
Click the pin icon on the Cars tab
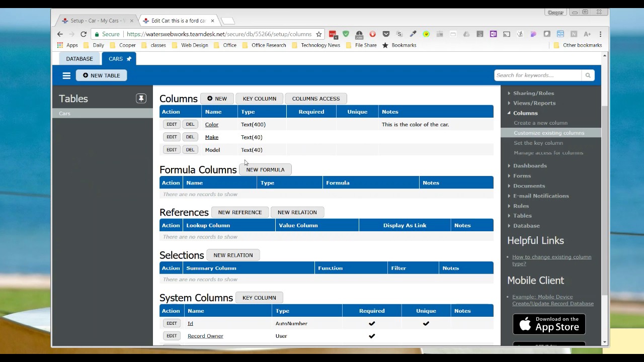[129, 59]
